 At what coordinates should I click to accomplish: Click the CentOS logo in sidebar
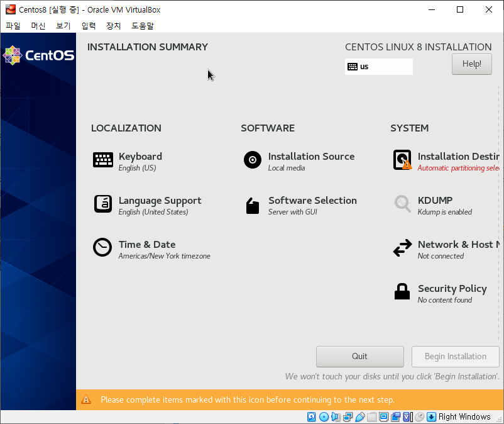[38, 55]
